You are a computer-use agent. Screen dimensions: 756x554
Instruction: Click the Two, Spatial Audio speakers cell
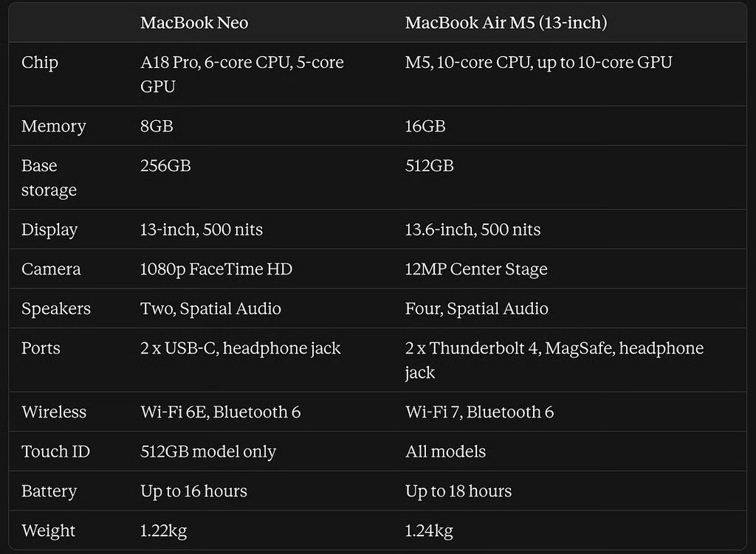click(210, 308)
